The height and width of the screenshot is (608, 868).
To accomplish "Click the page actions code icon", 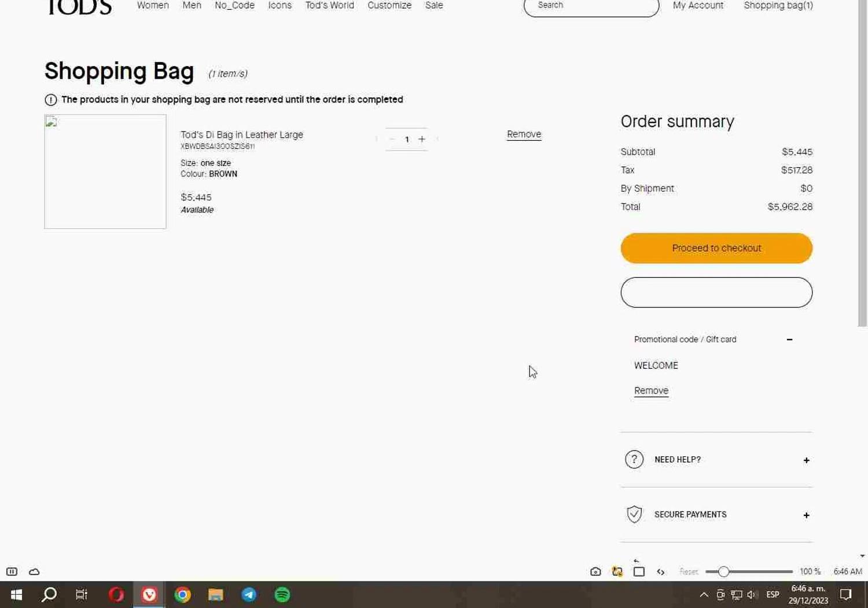I will pyautogui.click(x=661, y=572).
